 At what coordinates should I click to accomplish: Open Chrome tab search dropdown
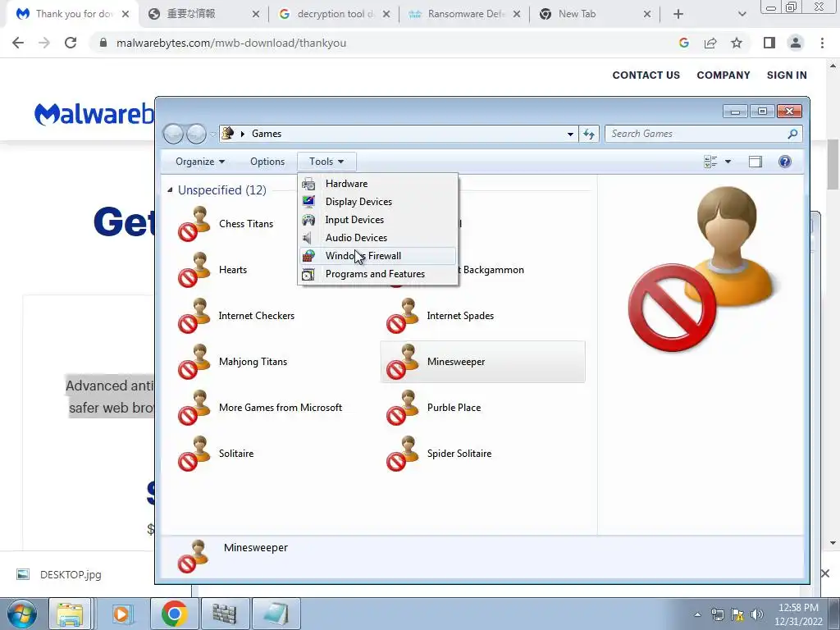[742, 14]
